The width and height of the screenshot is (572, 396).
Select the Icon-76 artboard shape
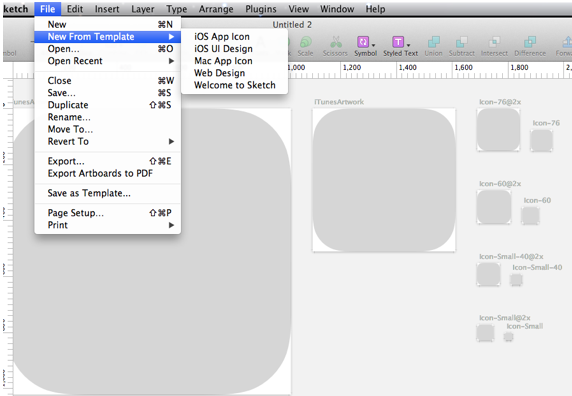coord(541,140)
